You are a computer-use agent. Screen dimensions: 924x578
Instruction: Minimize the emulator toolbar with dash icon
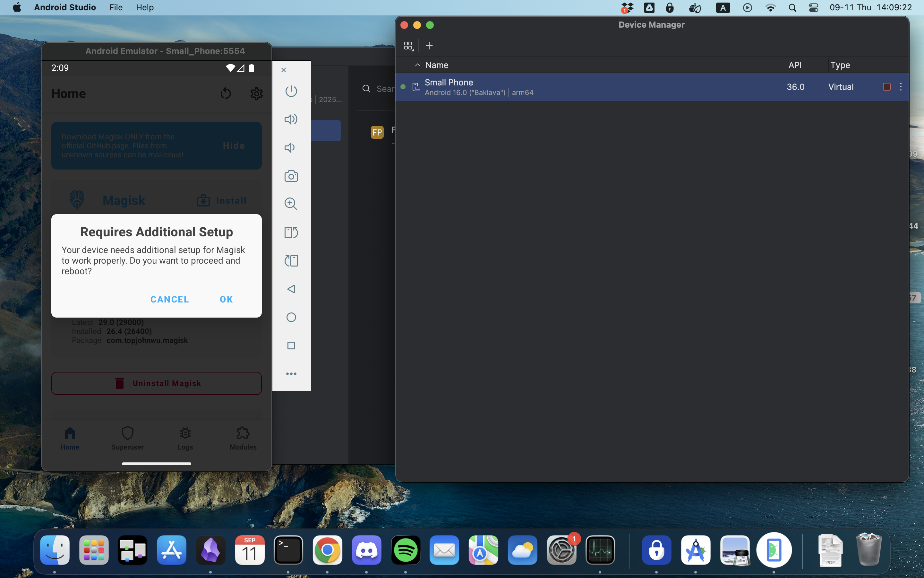tap(300, 70)
